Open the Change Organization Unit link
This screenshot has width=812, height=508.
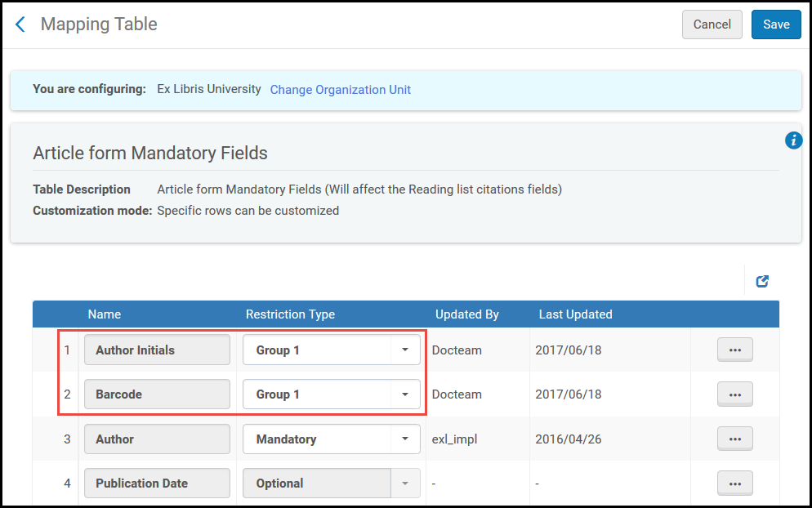point(340,90)
